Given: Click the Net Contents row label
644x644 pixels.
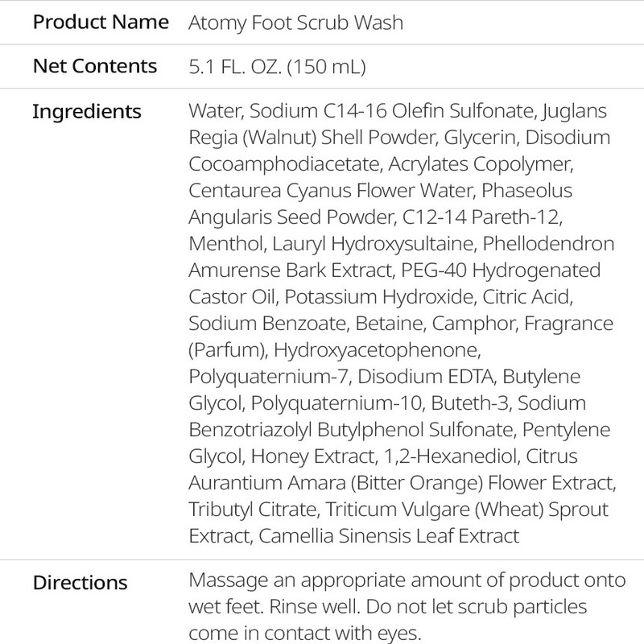Looking at the screenshot, I should (x=95, y=65).
